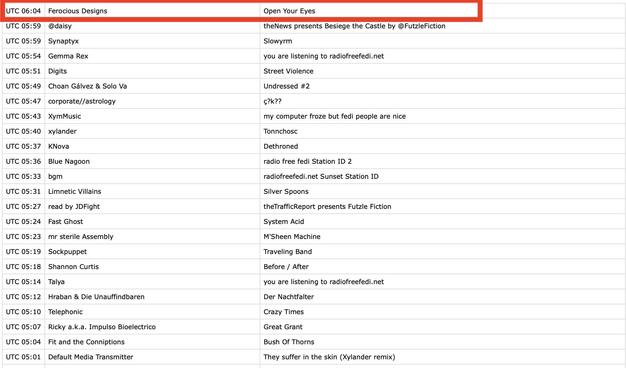626x368 pixels.
Task: Select artist 'Hraban & Die Unauffindbaren'
Action: click(96, 297)
